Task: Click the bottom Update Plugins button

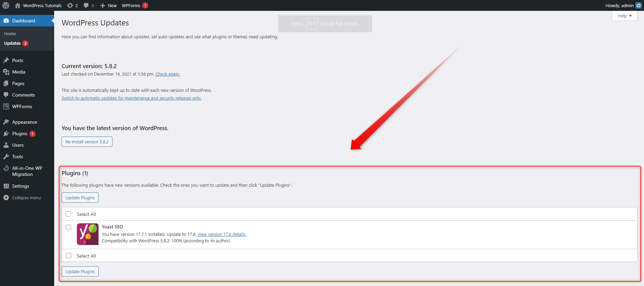Action: tap(80, 271)
